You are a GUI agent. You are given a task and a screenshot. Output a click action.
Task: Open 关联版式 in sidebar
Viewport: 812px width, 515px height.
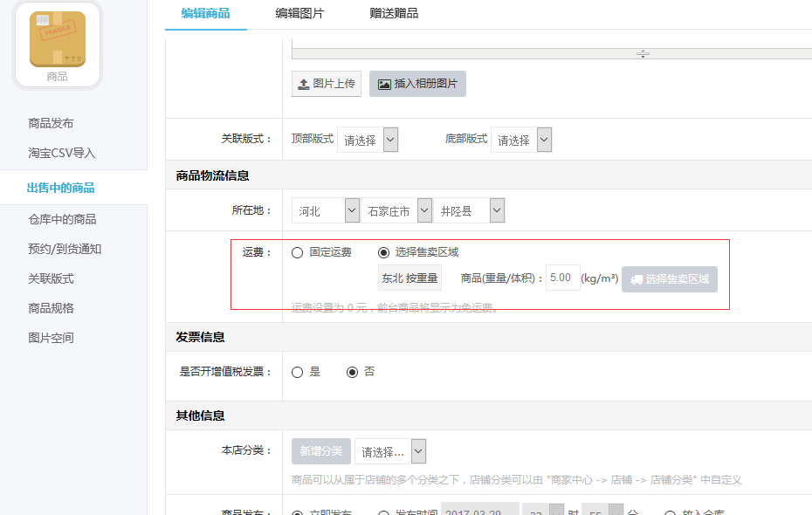point(51,278)
